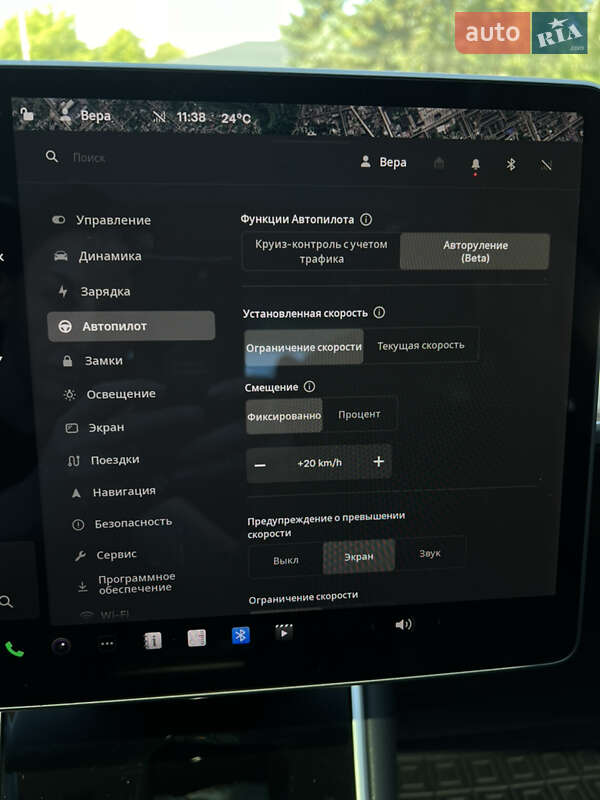Click the padlock icon beside Замки
This screenshot has width=600, height=800.
tap(67, 361)
